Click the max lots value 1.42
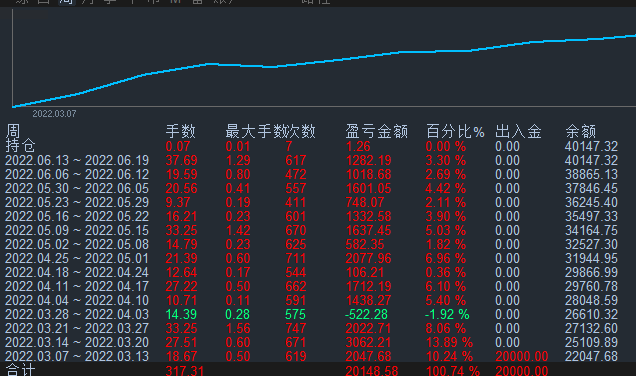636x376 pixels. pos(238,231)
